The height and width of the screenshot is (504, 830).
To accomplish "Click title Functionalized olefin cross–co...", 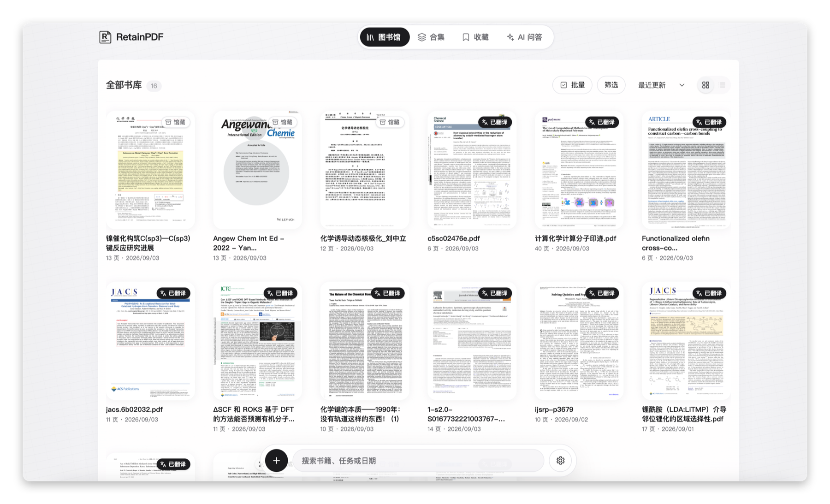I will [x=676, y=243].
